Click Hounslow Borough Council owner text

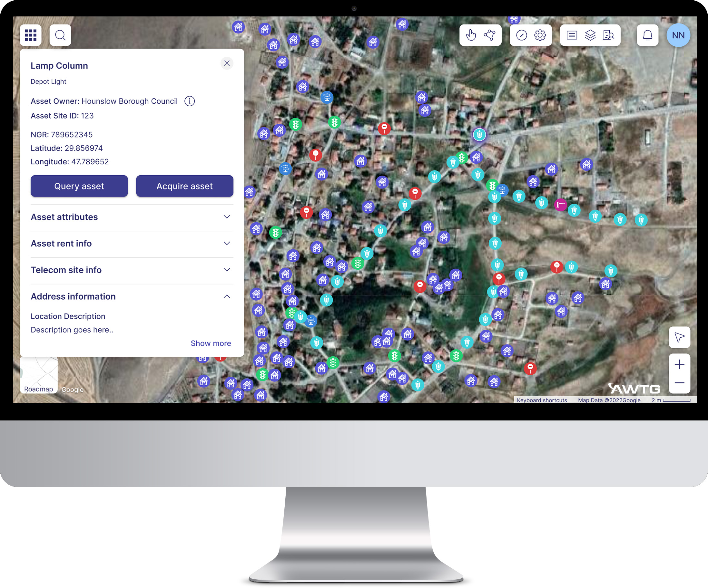pyautogui.click(x=130, y=101)
